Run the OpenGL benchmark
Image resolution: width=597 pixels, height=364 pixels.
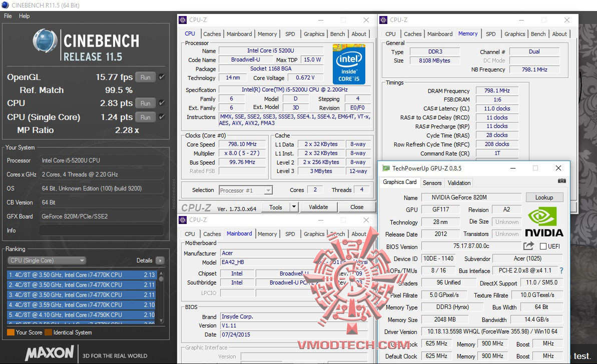click(146, 77)
